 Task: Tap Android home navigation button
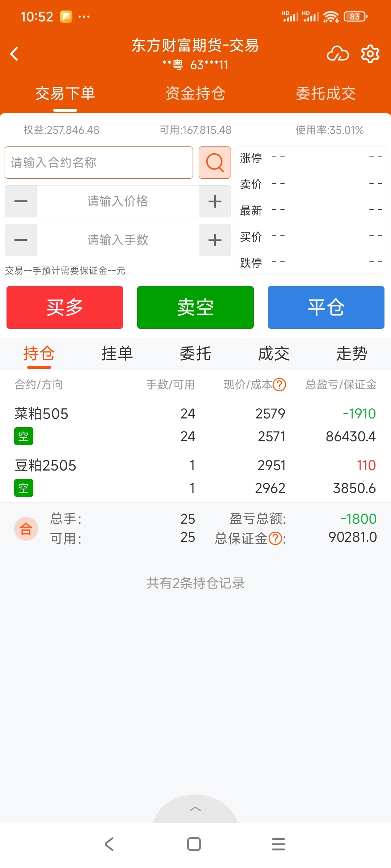[x=194, y=844]
